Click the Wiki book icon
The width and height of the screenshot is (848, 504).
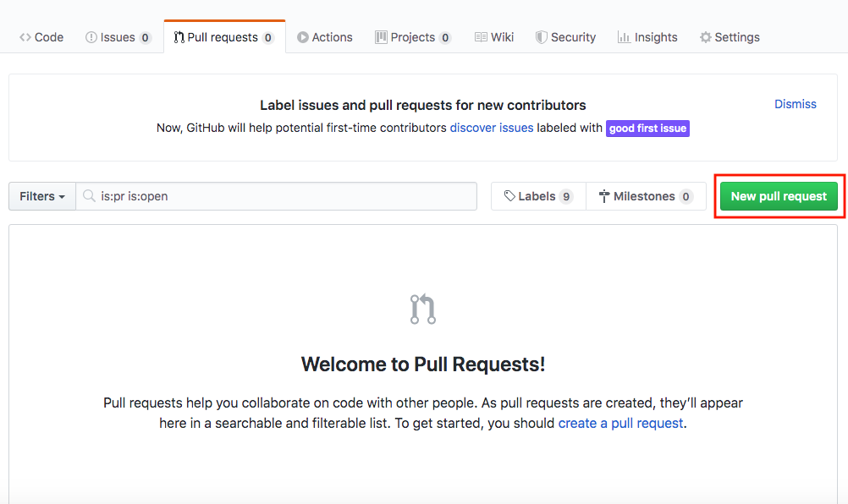481,37
